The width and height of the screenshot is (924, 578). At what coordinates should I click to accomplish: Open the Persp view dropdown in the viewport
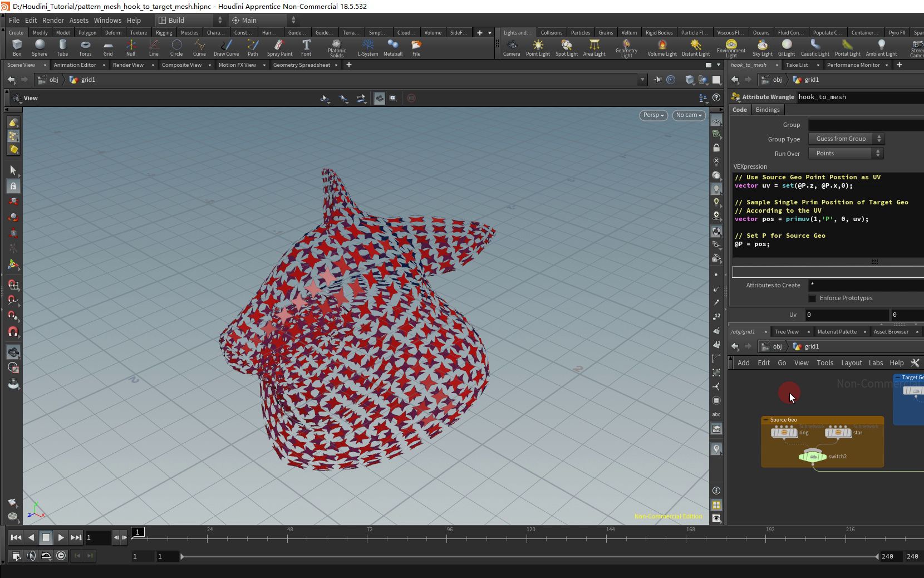pyautogui.click(x=652, y=115)
